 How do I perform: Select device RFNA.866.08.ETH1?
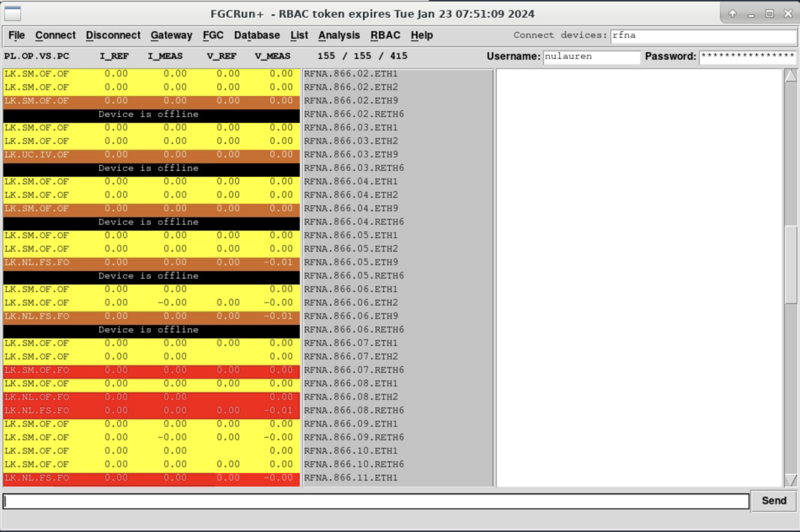pos(351,383)
